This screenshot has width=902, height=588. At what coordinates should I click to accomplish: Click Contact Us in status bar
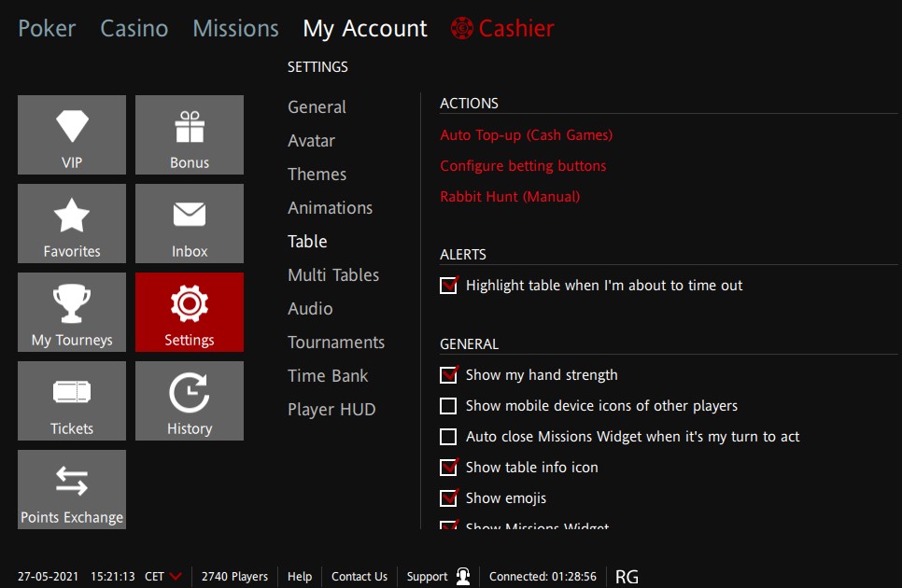point(359,577)
